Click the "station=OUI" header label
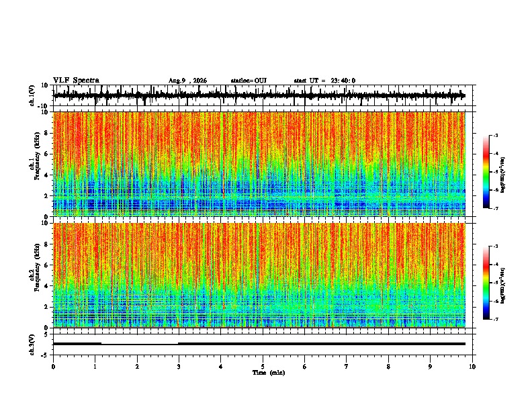The height and width of the screenshot is (411, 532). pyautogui.click(x=249, y=81)
